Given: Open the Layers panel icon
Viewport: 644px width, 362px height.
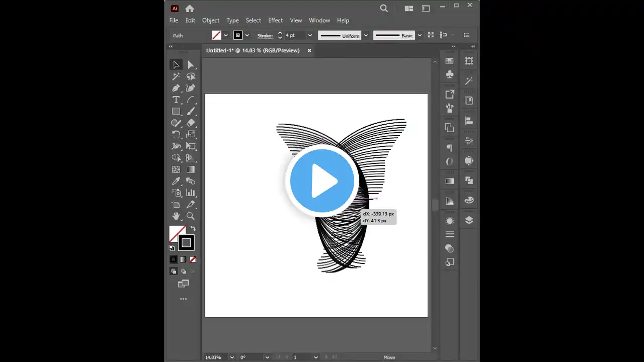Looking at the screenshot, I should (469, 220).
